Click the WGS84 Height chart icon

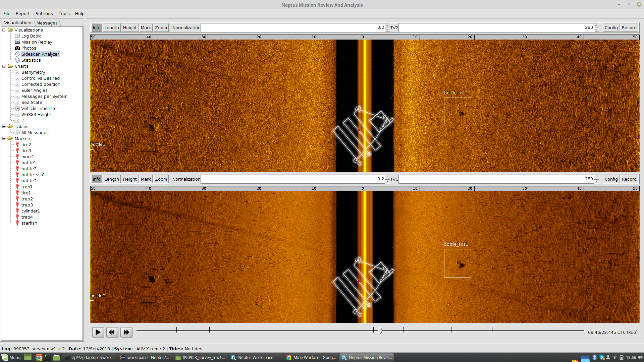17,114
